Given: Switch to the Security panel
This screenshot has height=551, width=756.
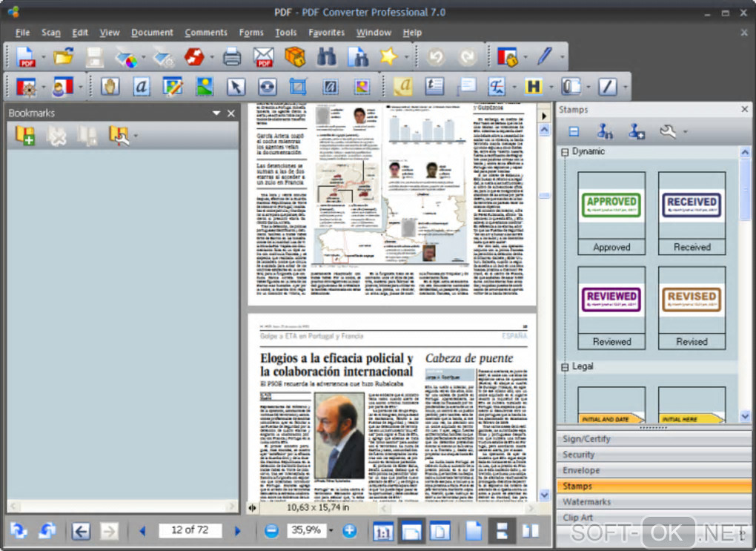Looking at the screenshot, I should coord(654,455).
